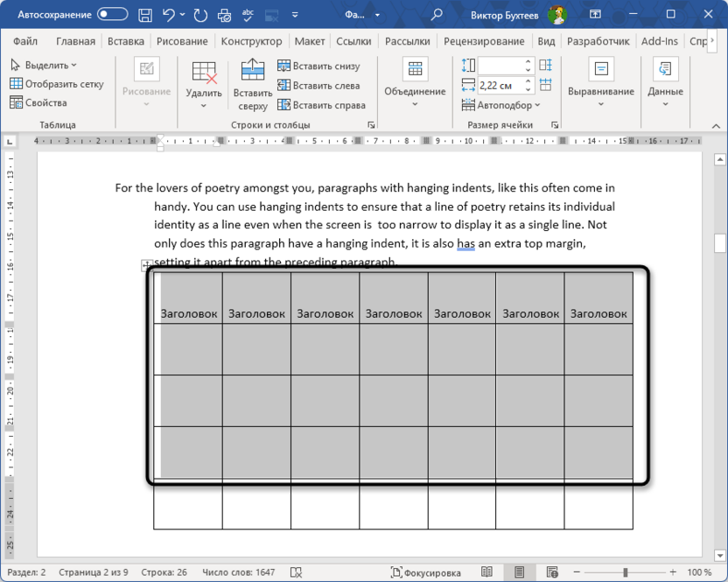
Task: Open the Автоподбор dropdown
Action: [x=501, y=105]
